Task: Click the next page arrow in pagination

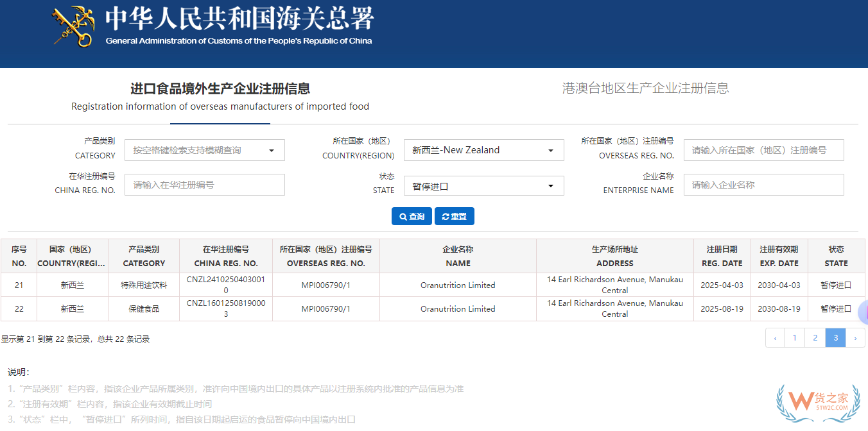Action: point(856,337)
